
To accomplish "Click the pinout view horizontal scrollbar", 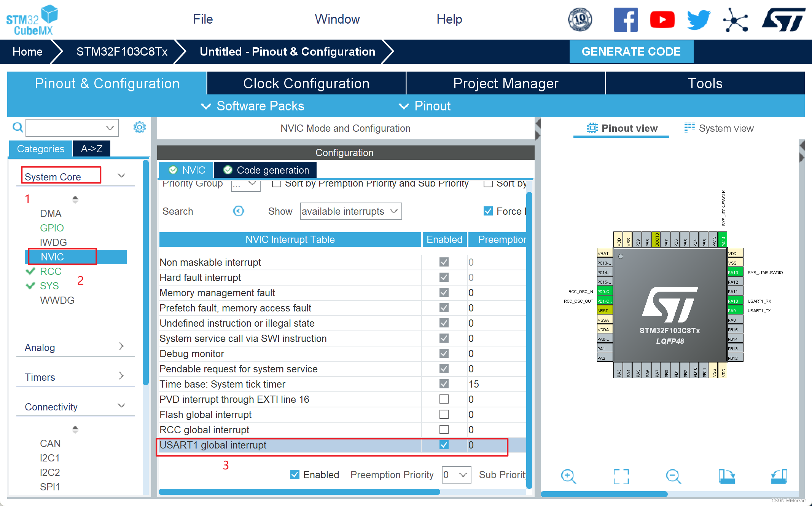I will point(604,494).
